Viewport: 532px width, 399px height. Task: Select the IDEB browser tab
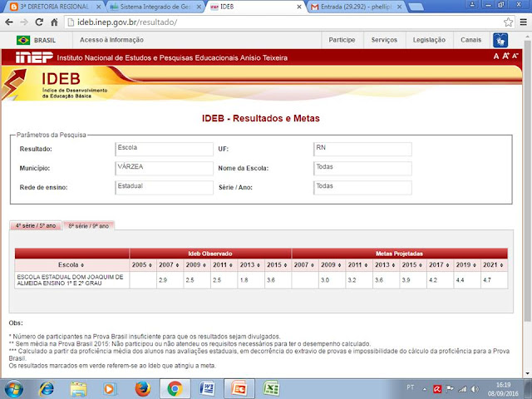click(256, 7)
